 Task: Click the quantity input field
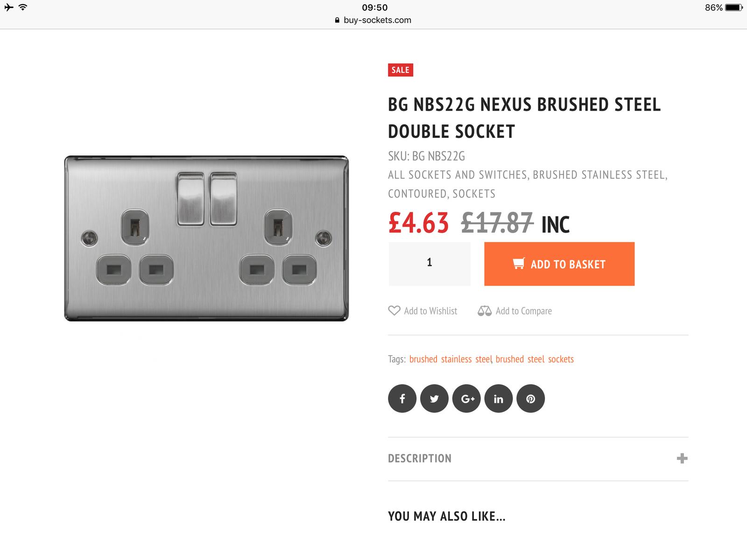(430, 264)
